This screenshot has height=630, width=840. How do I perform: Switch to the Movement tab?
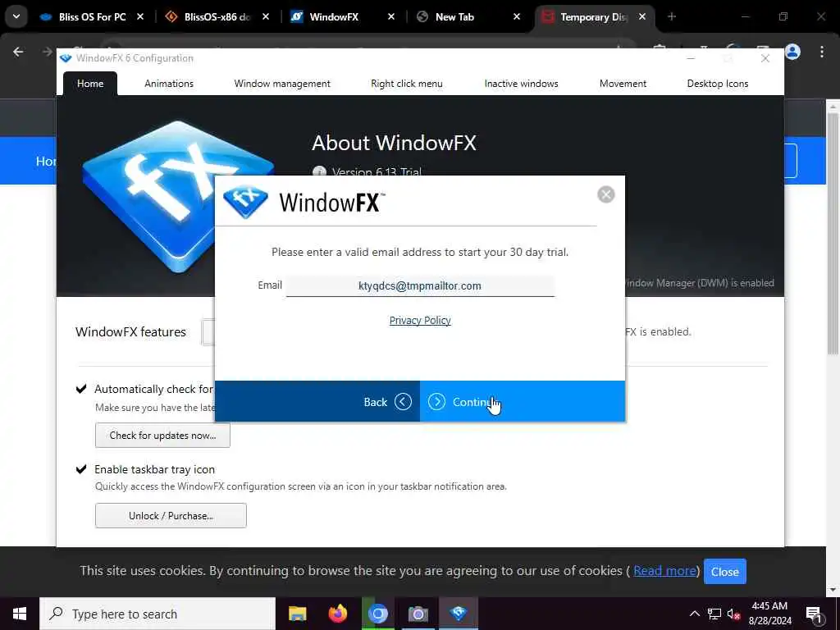pyautogui.click(x=623, y=84)
